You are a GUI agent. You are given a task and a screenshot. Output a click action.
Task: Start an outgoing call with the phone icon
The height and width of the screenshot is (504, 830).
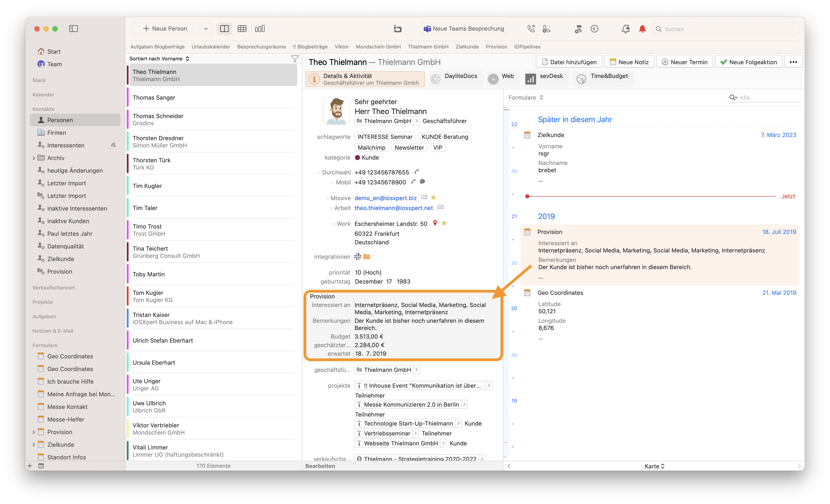[x=531, y=29]
